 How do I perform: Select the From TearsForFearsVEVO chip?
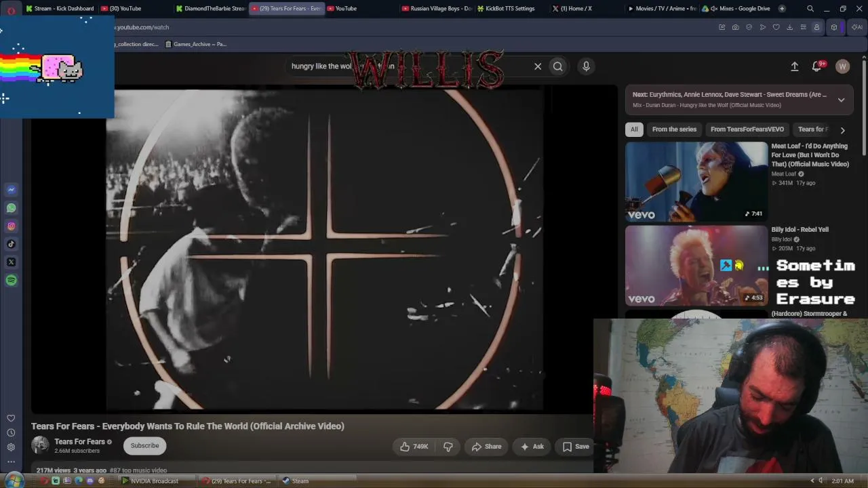(747, 129)
